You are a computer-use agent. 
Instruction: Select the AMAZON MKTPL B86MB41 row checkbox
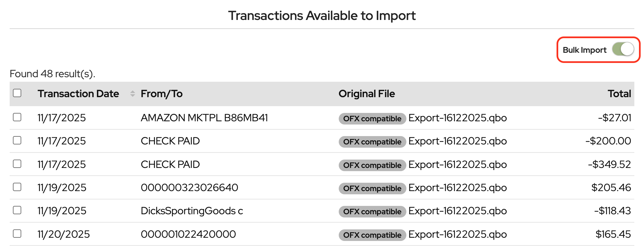(17, 117)
